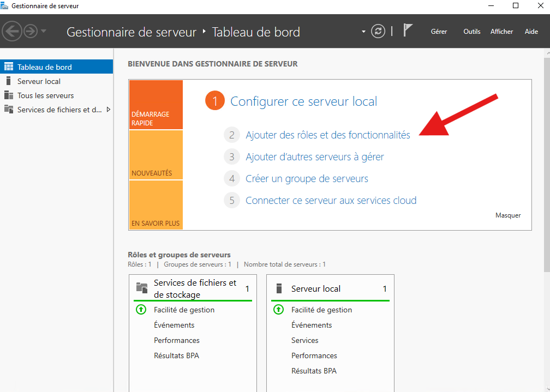Click the back navigation arrow
Viewport: 550px width, 392px height.
tap(12, 32)
